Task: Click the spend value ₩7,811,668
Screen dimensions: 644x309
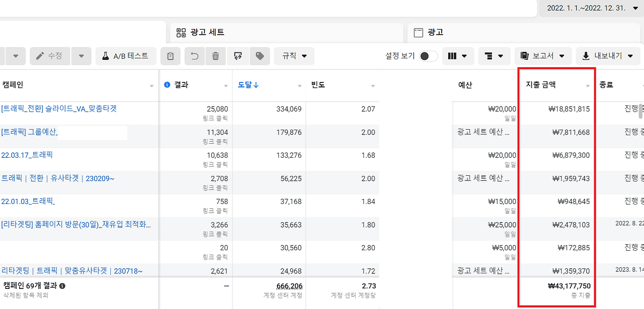Action: point(571,132)
